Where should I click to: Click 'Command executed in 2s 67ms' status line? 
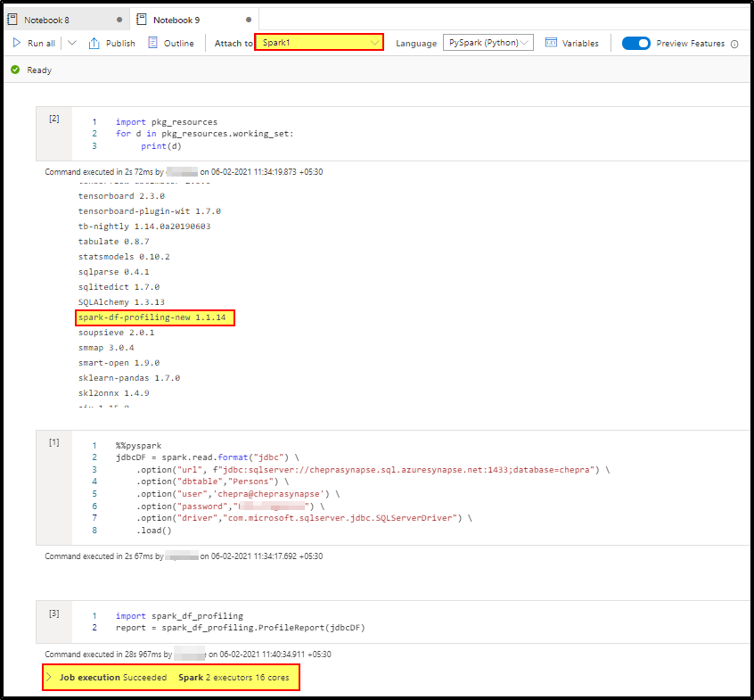[x=184, y=556]
